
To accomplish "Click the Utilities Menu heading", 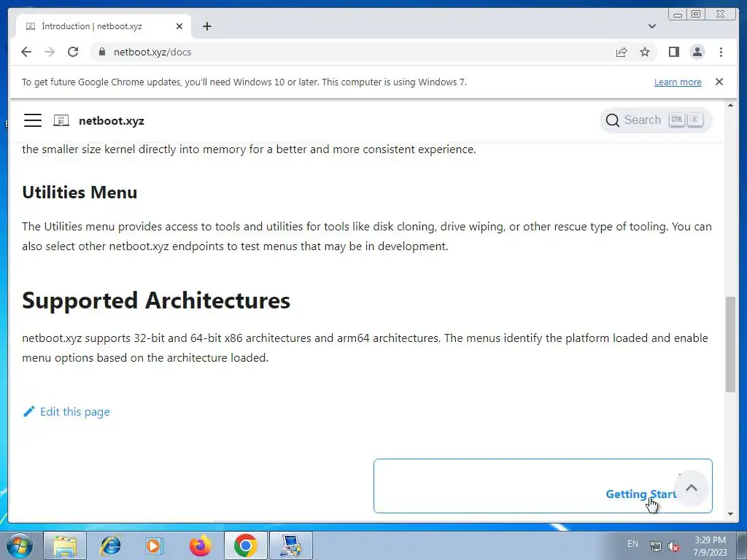I will tap(80, 192).
